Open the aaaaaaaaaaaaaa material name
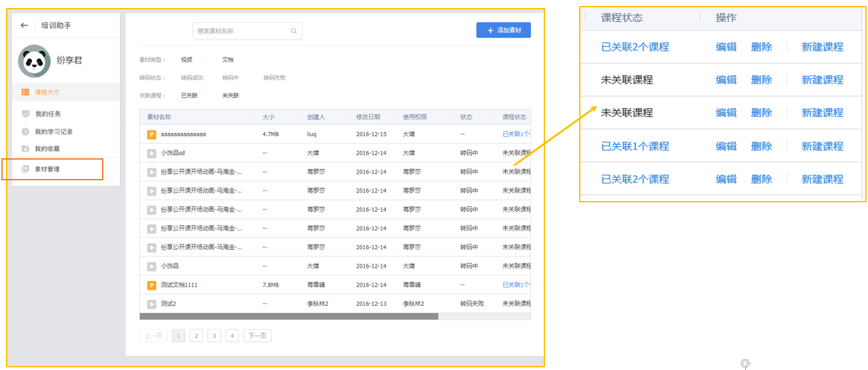The image size is (868, 370). click(x=183, y=134)
